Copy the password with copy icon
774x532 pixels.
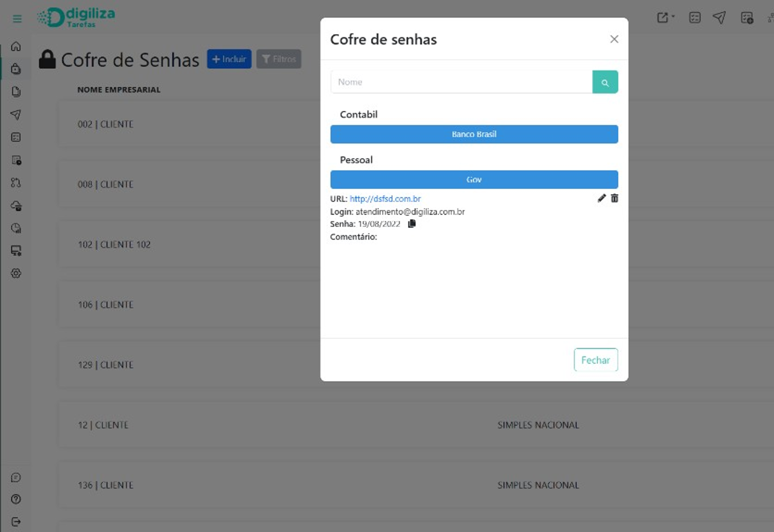[412, 223]
